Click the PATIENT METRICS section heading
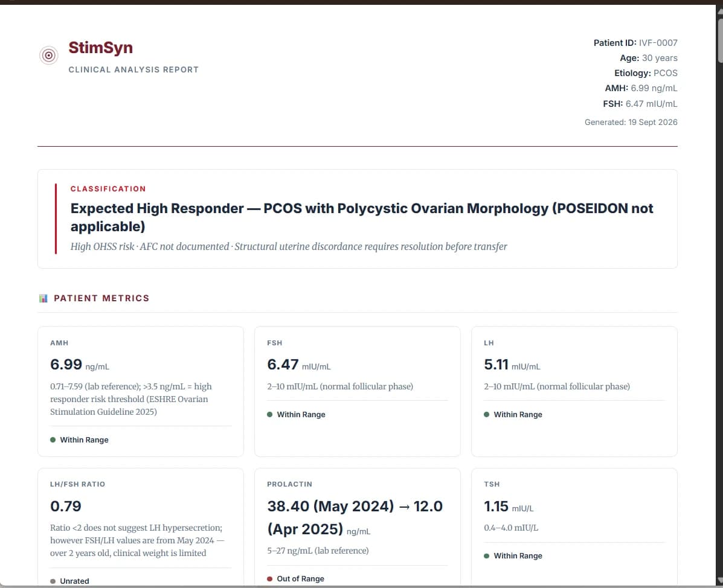This screenshot has width=723, height=588. point(101,298)
